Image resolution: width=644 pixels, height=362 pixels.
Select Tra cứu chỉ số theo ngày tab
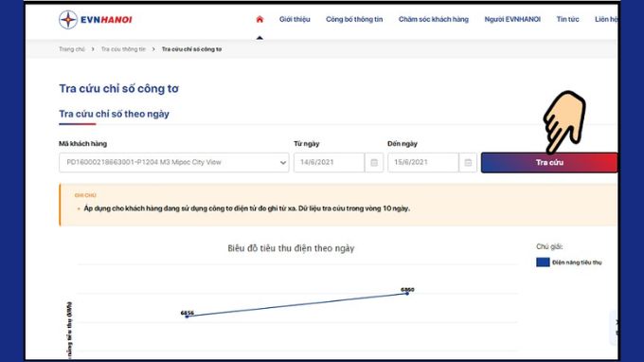tap(114, 114)
